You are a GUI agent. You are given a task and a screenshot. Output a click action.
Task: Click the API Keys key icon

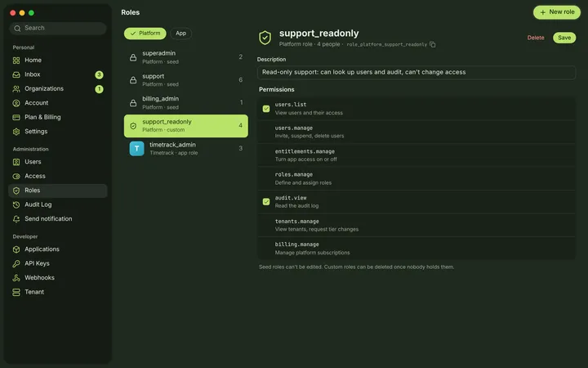coord(16,263)
